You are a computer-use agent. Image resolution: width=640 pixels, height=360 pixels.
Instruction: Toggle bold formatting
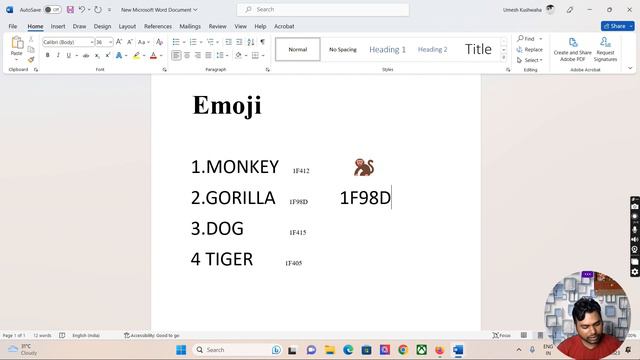[x=47, y=55]
